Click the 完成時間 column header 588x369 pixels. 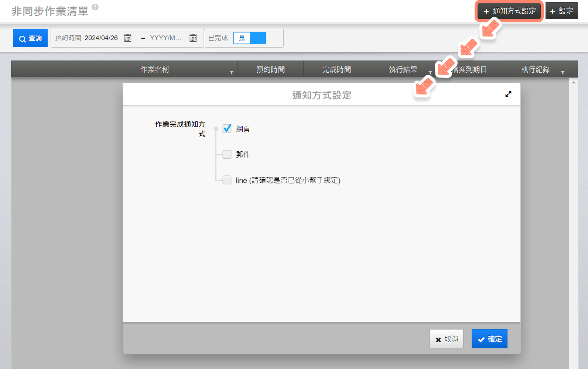pyautogui.click(x=336, y=69)
